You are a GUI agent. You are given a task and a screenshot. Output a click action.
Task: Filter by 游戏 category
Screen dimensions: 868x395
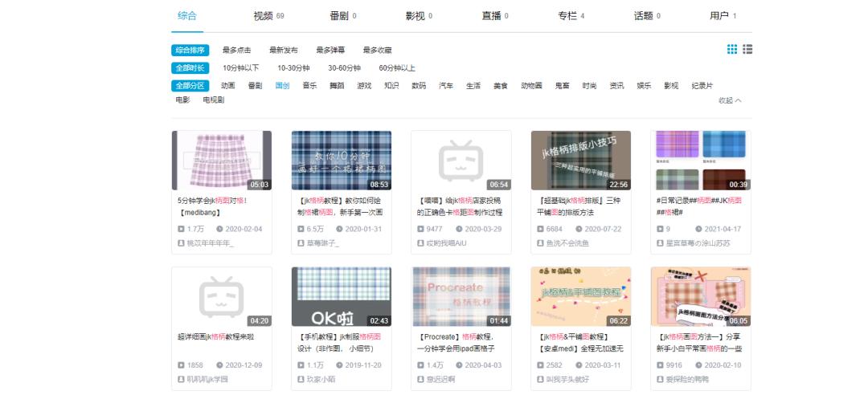[x=364, y=86]
